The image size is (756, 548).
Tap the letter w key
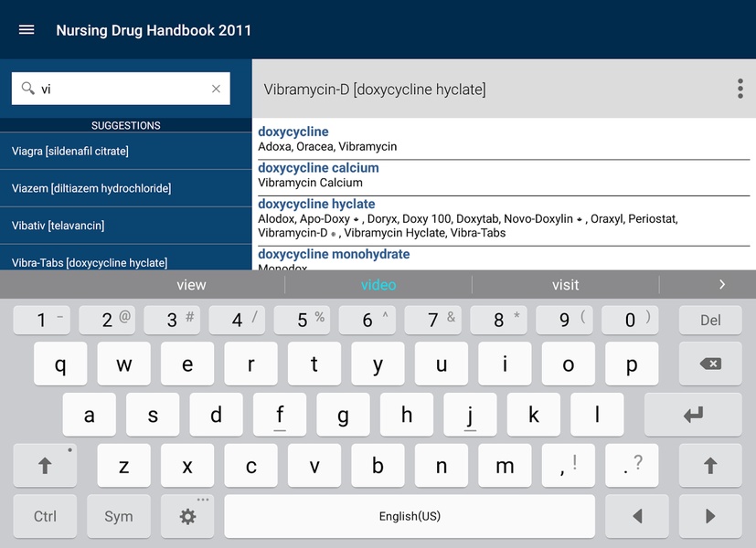click(124, 364)
